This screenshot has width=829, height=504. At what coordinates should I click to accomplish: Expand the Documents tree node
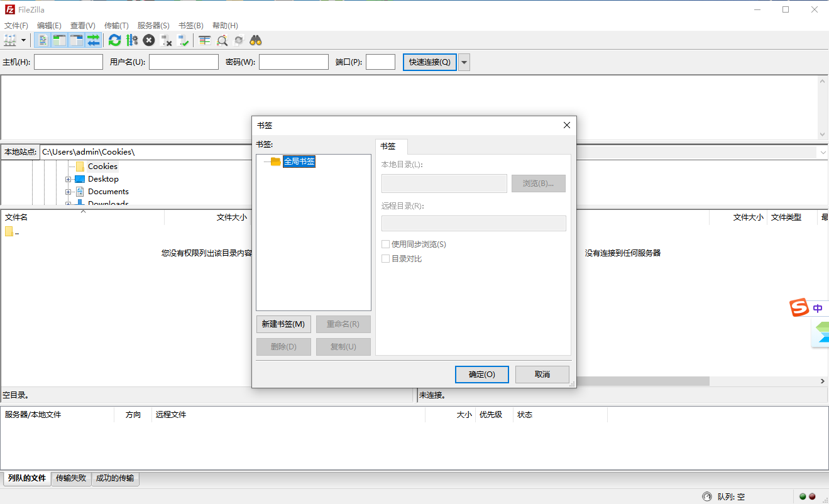(69, 191)
